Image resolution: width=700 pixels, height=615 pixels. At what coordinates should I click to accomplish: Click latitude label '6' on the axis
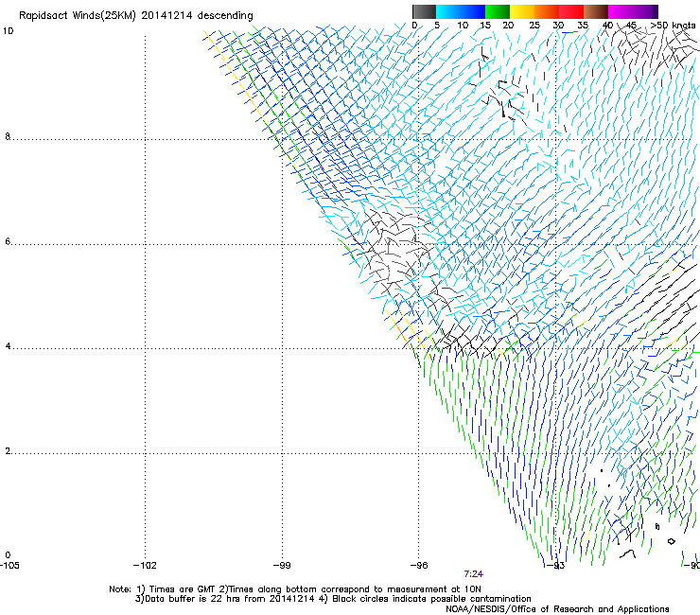(x=8, y=241)
